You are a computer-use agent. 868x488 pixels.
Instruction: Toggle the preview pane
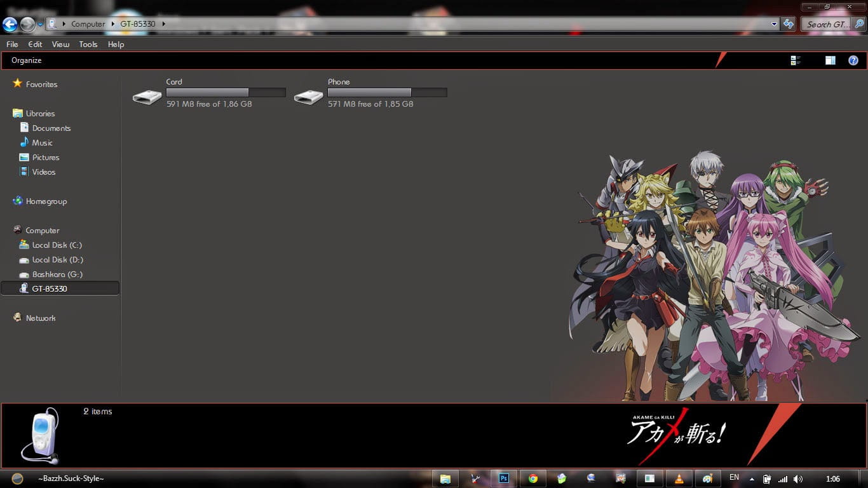(830, 60)
